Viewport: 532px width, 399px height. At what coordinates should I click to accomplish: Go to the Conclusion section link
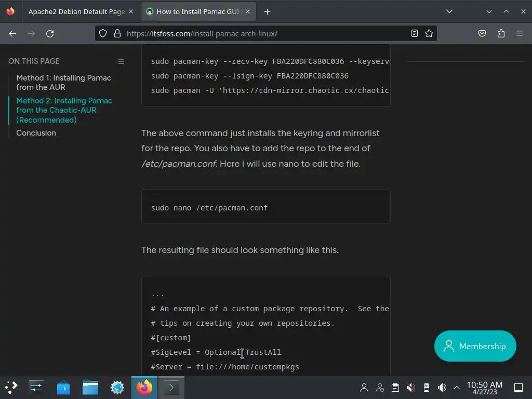point(36,133)
